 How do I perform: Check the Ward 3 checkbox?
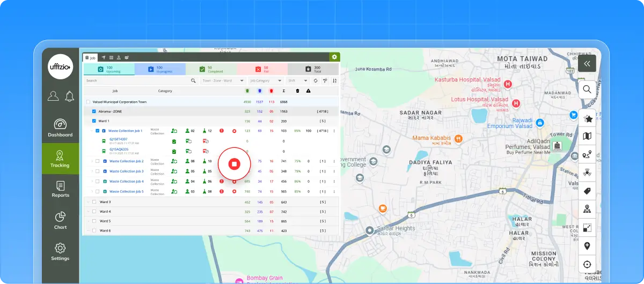click(94, 202)
